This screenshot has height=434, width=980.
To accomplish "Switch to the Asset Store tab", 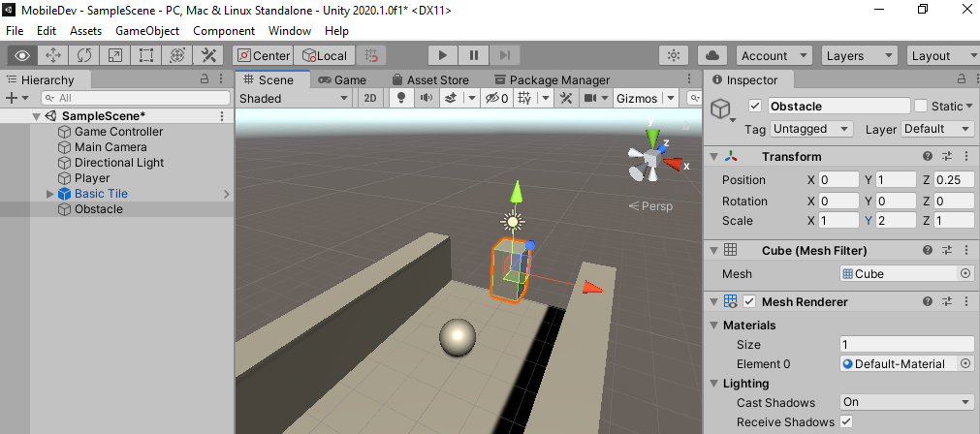I will pyautogui.click(x=430, y=80).
